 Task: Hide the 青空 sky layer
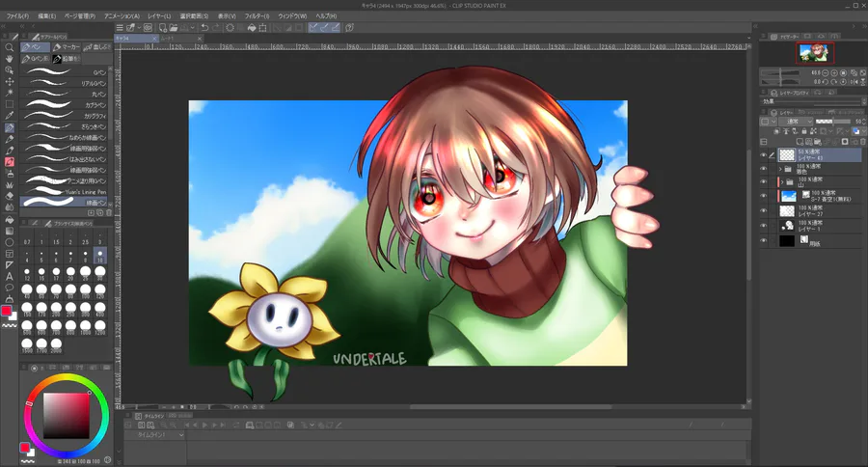(764, 196)
